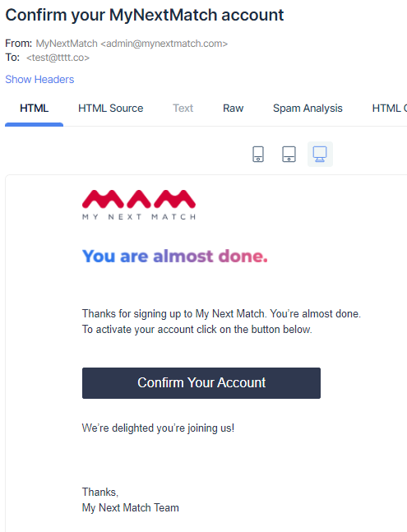Switch to the Text tab
Viewport: 407px width, 532px height.
point(183,109)
